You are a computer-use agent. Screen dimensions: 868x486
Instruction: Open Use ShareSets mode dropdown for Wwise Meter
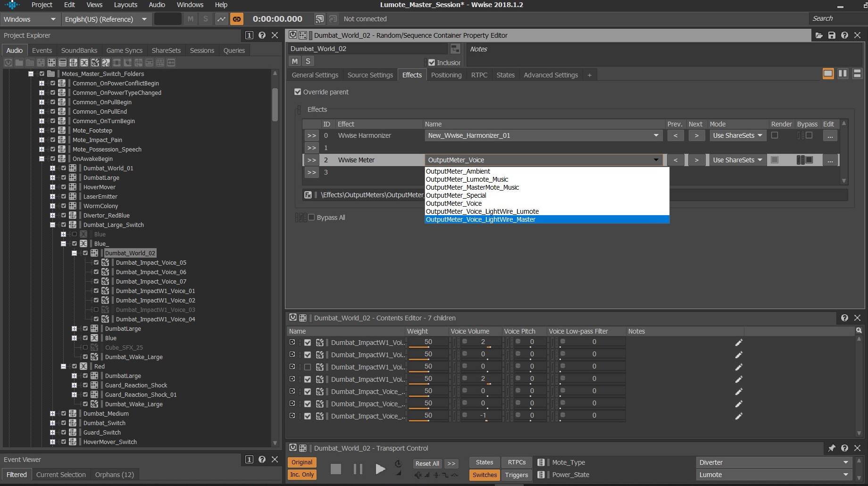[x=737, y=160]
